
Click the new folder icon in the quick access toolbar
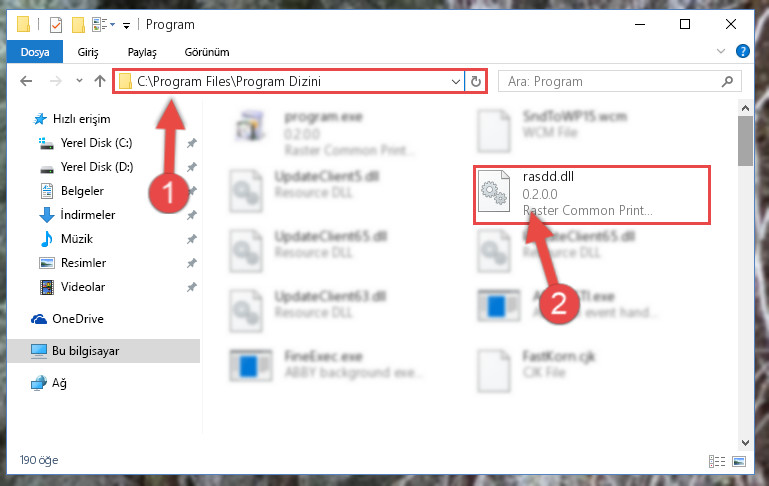[78, 25]
